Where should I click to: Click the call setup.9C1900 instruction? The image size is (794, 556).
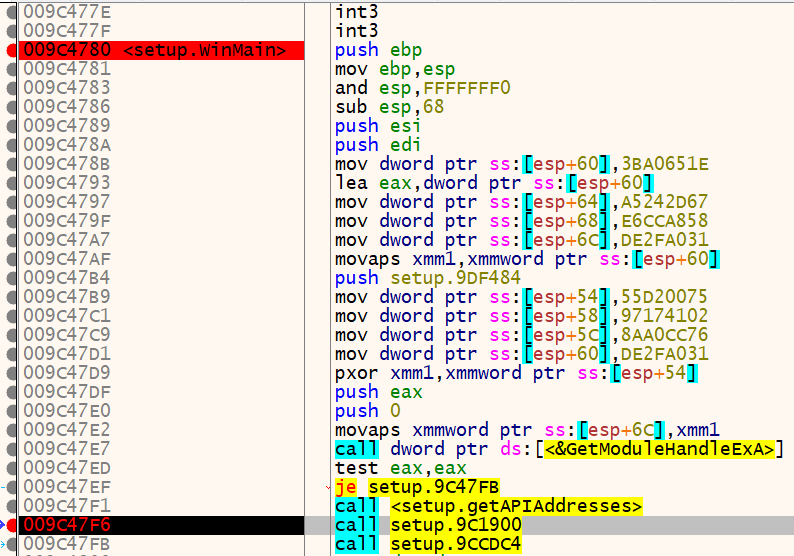point(428,525)
